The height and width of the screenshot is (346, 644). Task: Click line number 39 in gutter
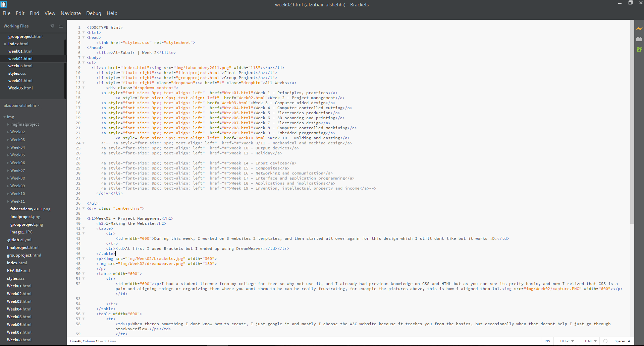coord(78,218)
